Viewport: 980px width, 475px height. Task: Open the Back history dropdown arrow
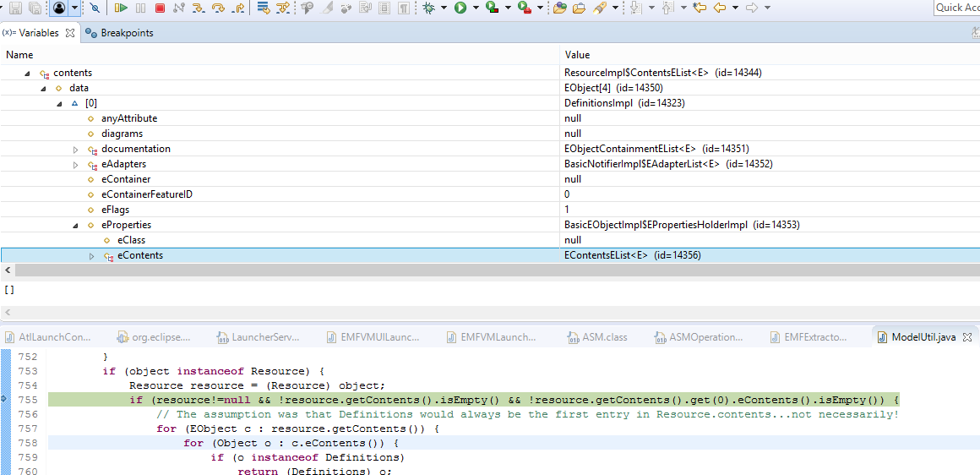click(736, 8)
